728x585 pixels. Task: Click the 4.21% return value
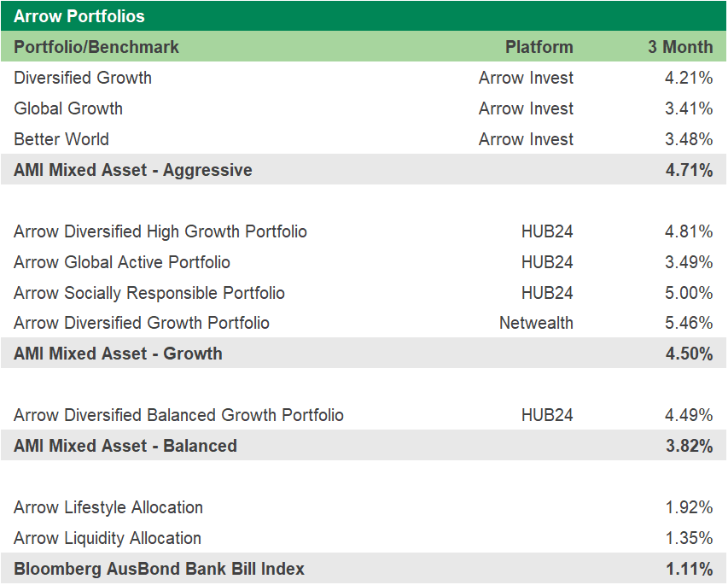[x=689, y=78]
